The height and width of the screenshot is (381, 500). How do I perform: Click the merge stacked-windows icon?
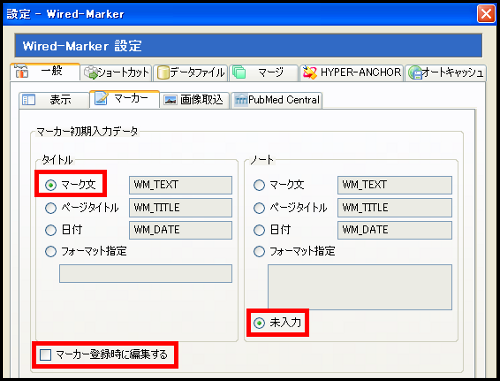(239, 72)
